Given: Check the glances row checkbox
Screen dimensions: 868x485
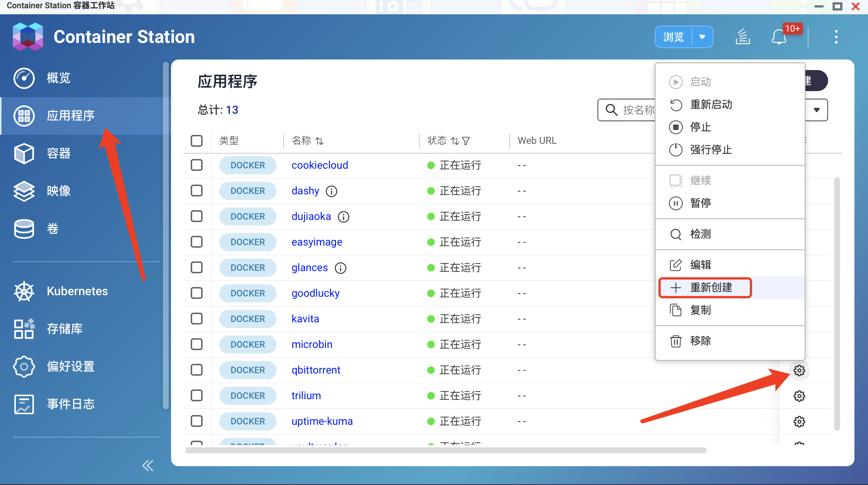Looking at the screenshot, I should 197,267.
